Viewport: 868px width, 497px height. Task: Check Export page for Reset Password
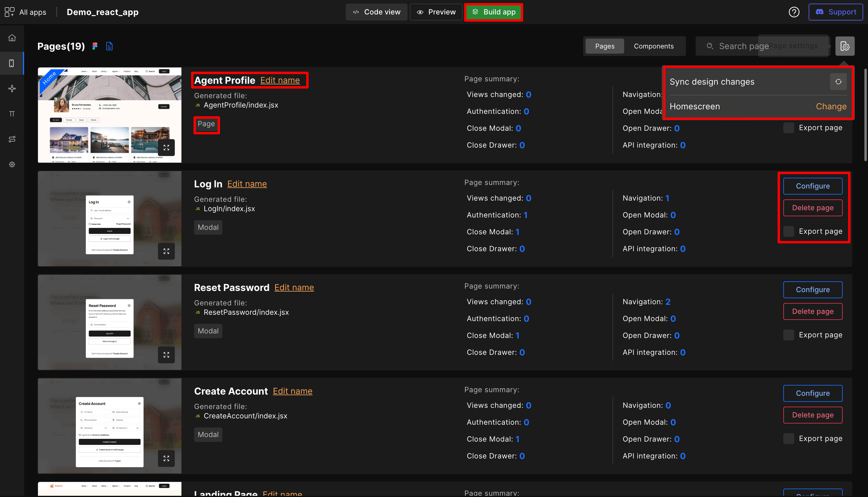click(788, 335)
